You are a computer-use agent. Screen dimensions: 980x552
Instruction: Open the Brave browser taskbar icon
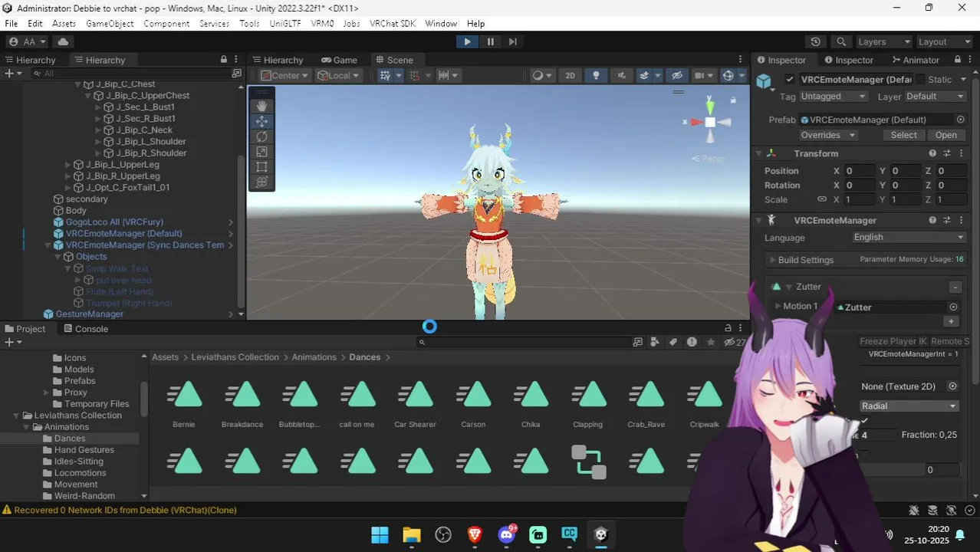[475, 534]
